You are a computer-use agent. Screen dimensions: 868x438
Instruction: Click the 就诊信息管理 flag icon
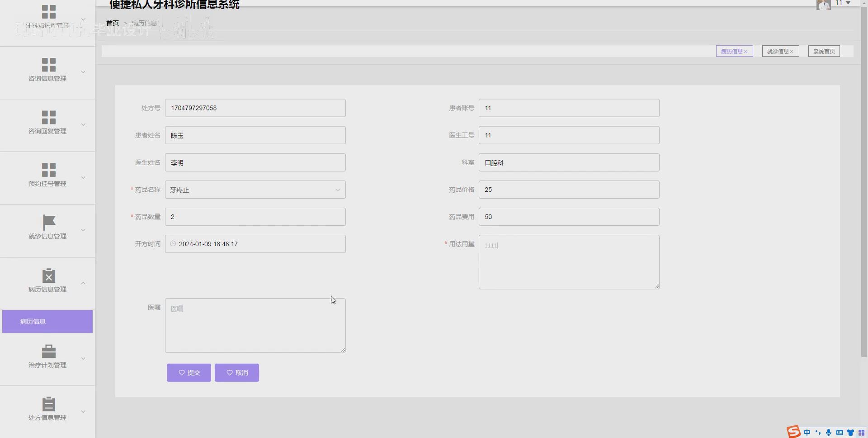[x=49, y=223]
